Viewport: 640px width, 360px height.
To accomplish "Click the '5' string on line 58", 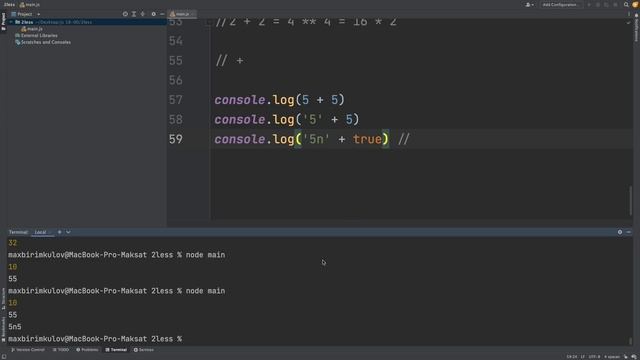I will click(x=312, y=120).
